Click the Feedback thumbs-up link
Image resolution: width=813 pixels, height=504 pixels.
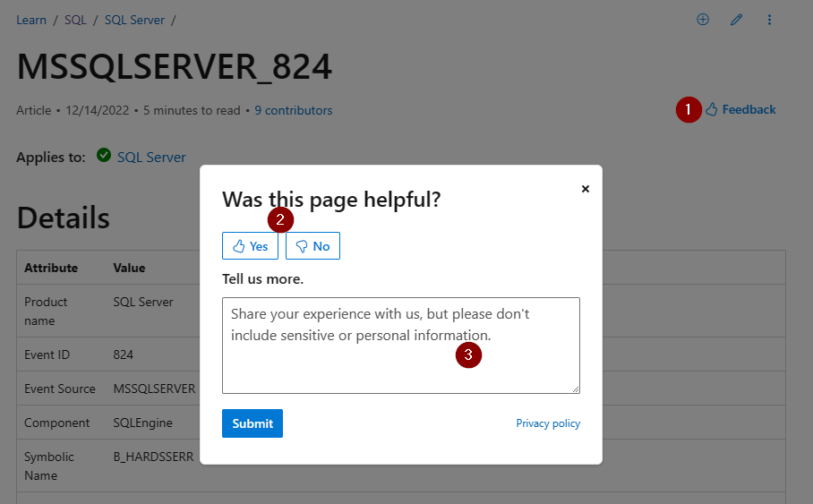741,109
